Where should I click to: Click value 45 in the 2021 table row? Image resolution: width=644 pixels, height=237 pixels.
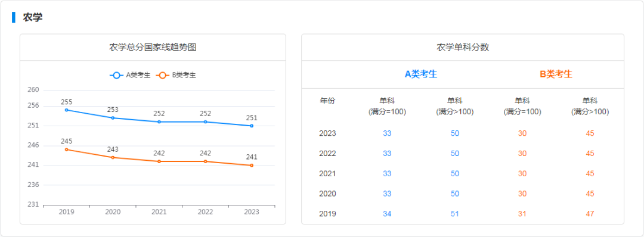click(590, 173)
